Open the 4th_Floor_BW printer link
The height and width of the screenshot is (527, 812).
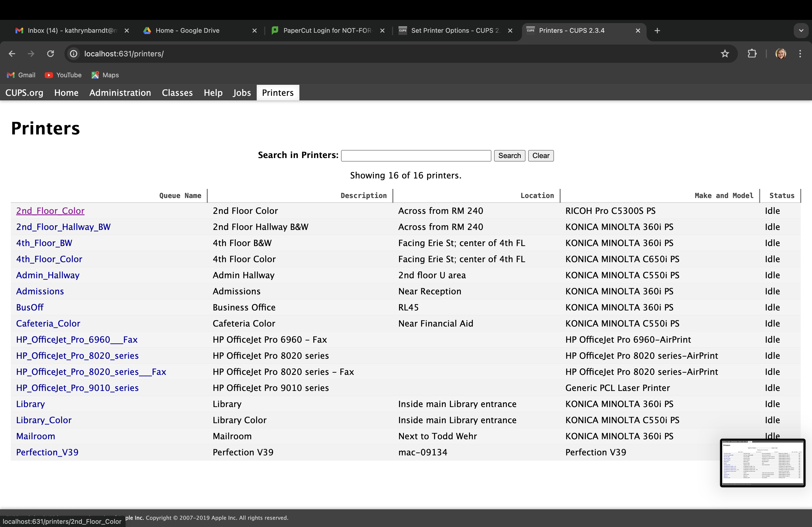pyautogui.click(x=44, y=243)
